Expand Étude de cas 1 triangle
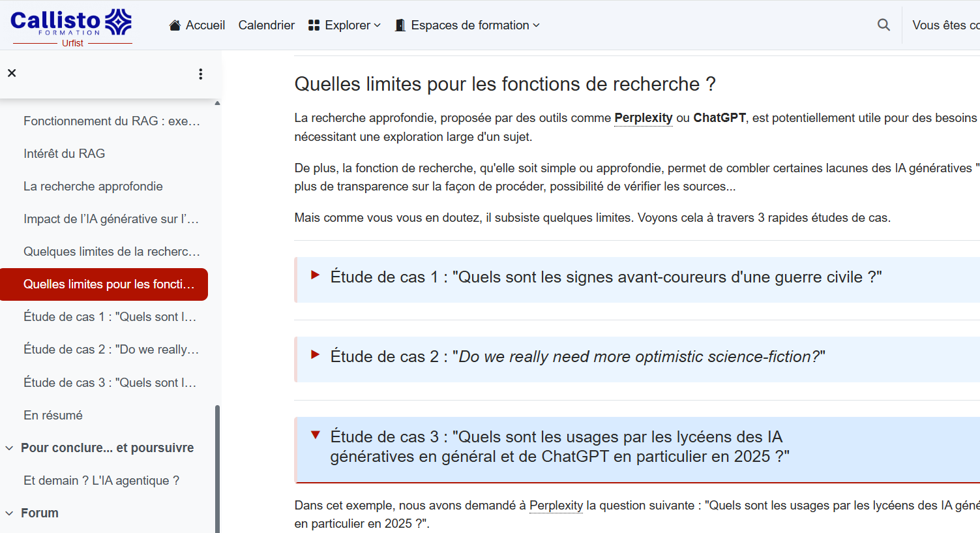 316,275
